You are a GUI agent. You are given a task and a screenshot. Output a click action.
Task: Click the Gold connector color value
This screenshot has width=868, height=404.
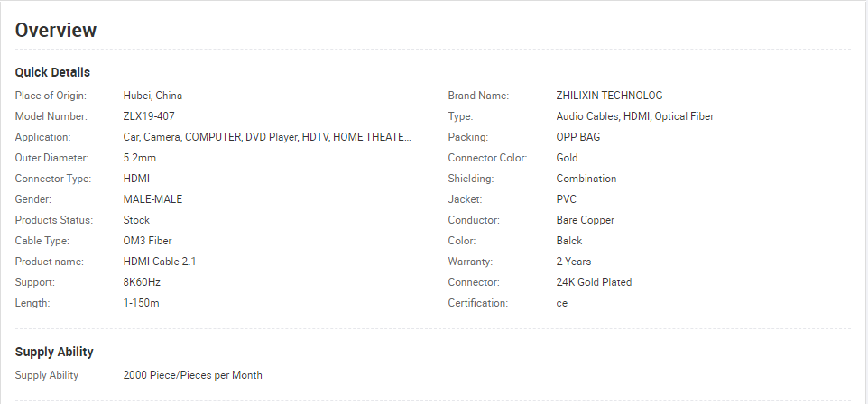click(x=567, y=158)
